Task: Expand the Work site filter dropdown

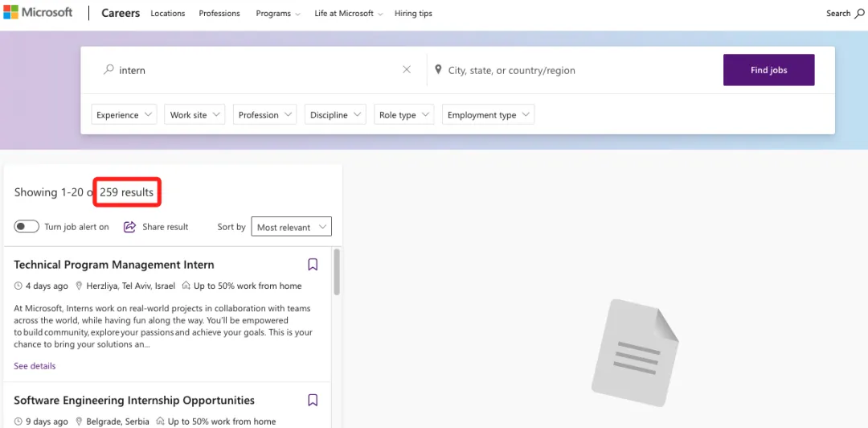Action: (194, 115)
